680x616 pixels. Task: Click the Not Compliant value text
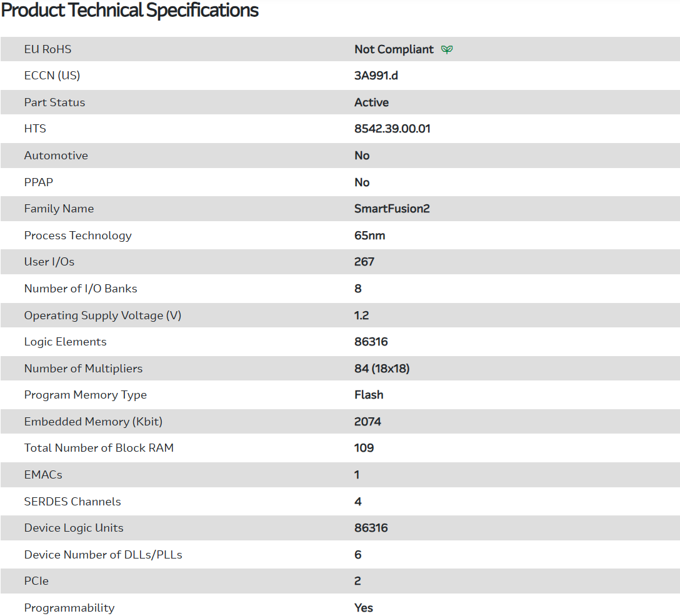(x=394, y=49)
